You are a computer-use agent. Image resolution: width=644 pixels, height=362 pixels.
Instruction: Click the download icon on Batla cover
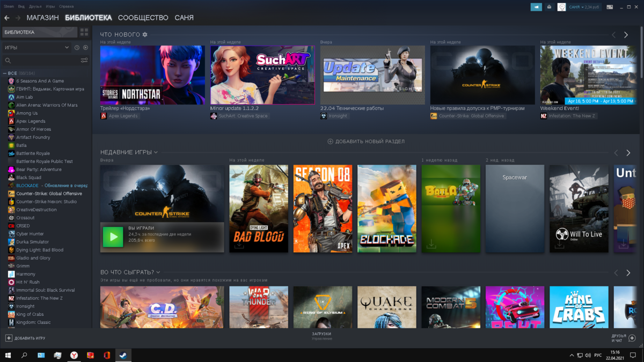[431, 245]
